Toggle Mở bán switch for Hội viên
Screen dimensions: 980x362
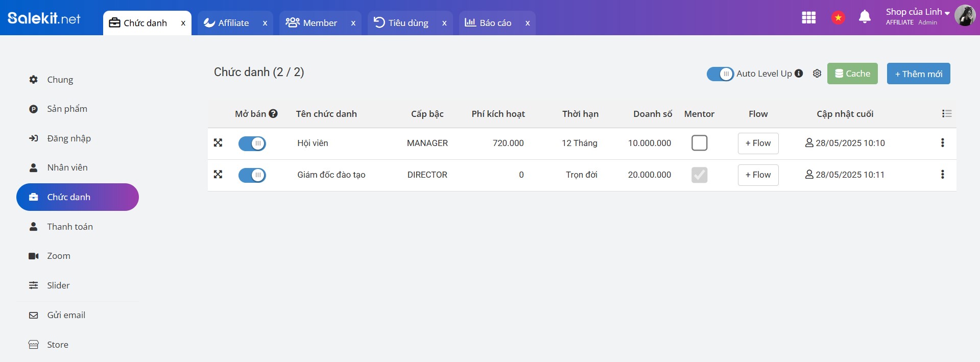click(x=252, y=143)
